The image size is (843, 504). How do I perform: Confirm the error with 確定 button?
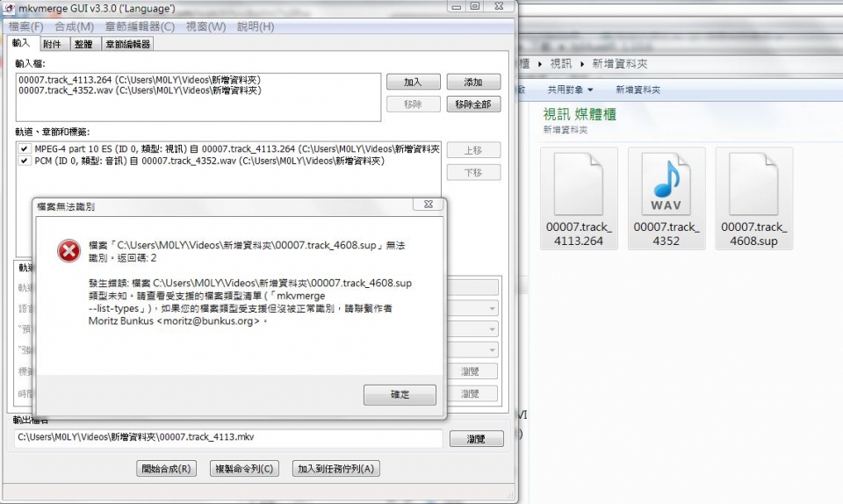(400, 394)
